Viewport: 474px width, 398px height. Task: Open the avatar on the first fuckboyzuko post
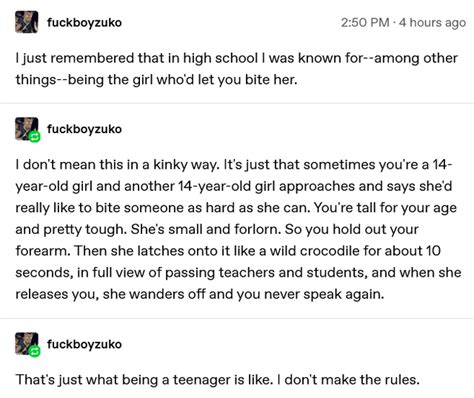27,22
